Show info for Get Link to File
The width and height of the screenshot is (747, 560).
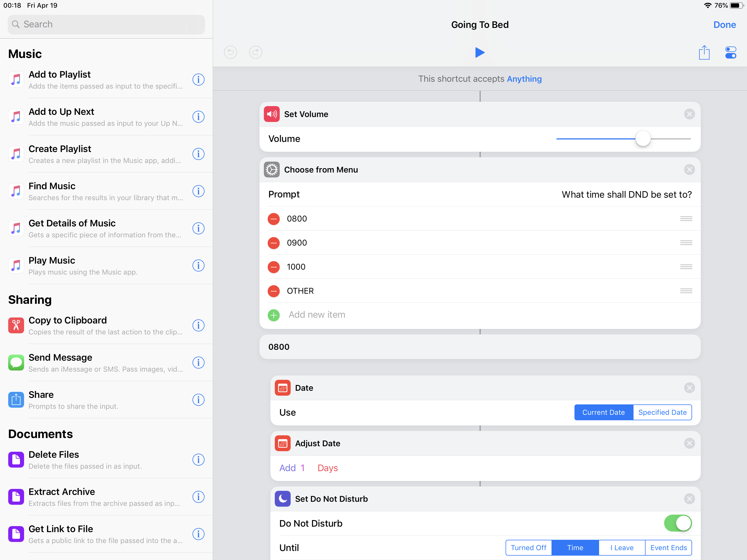pyautogui.click(x=198, y=534)
